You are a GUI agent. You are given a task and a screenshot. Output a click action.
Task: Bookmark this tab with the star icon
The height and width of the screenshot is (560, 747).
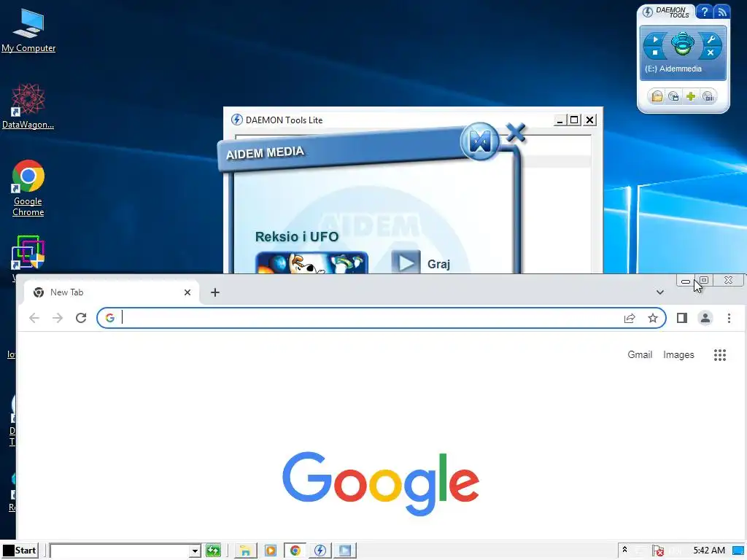tap(653, 318)
